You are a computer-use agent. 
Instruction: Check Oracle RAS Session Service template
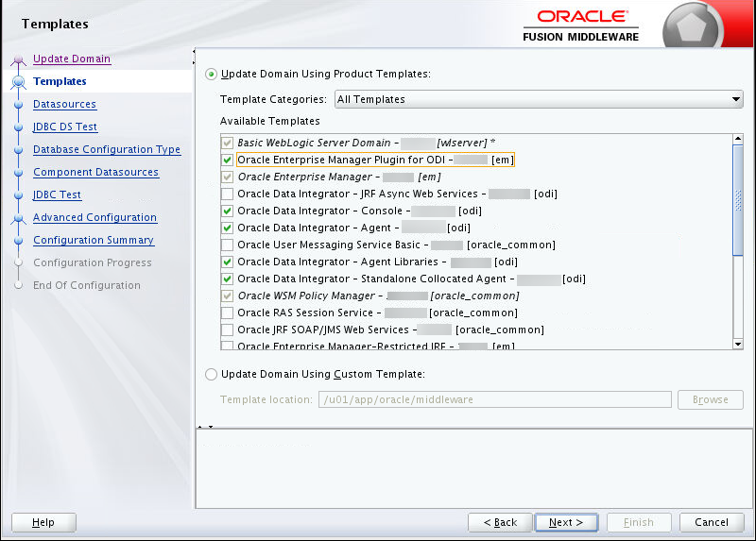(x=227, y=313)
